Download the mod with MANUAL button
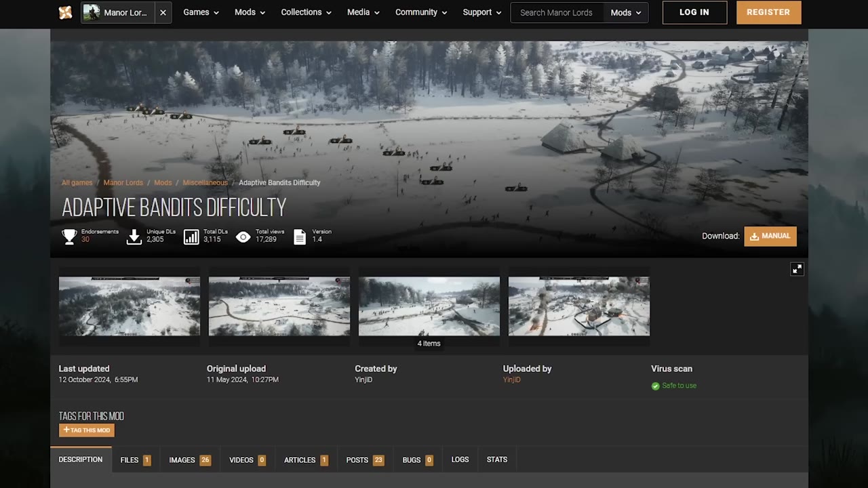868x488 pixels. coord(770,237)
